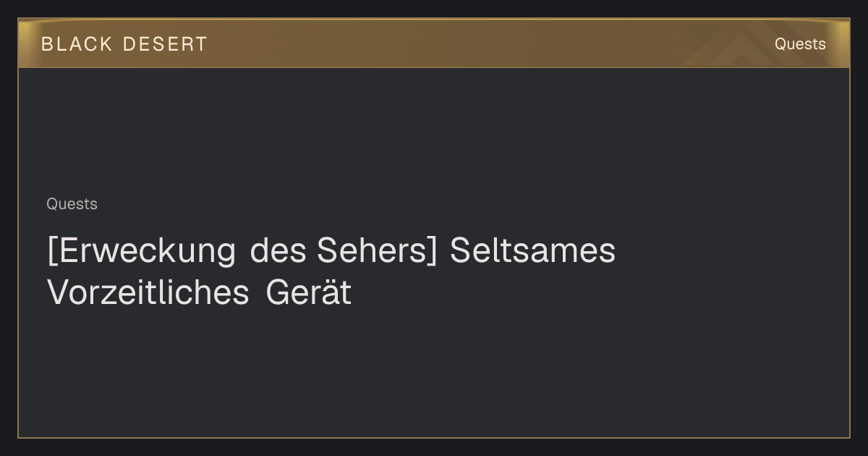Click the word "Gerät" in the title
The image size is (868, 456).
[308, 293]
